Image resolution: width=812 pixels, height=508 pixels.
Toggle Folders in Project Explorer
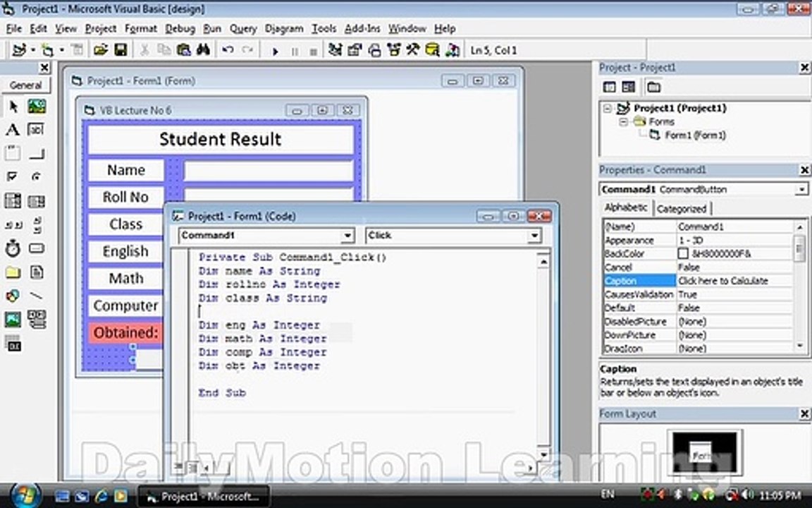coord(653,87)
